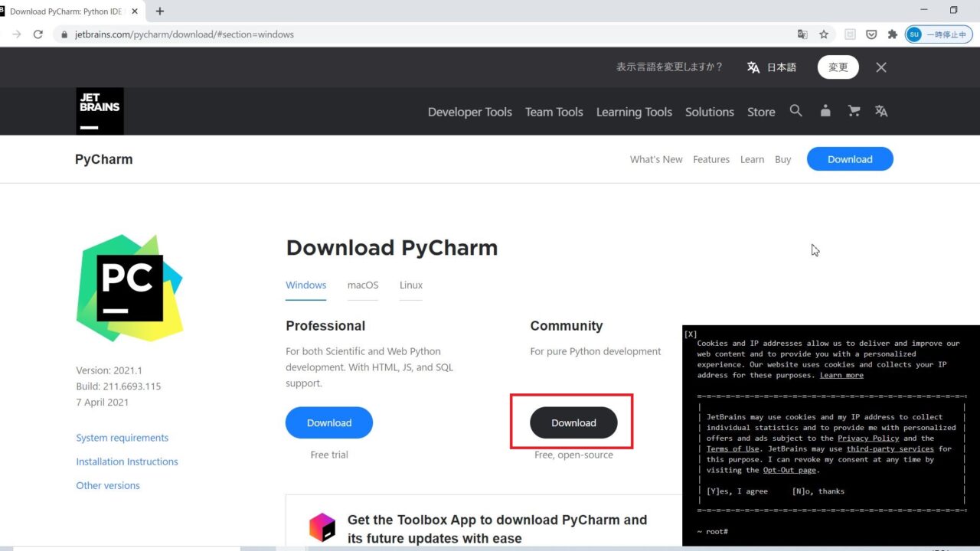
Task: Click the Google Translate icon in address bar
Action: click(x=802, y=34)
